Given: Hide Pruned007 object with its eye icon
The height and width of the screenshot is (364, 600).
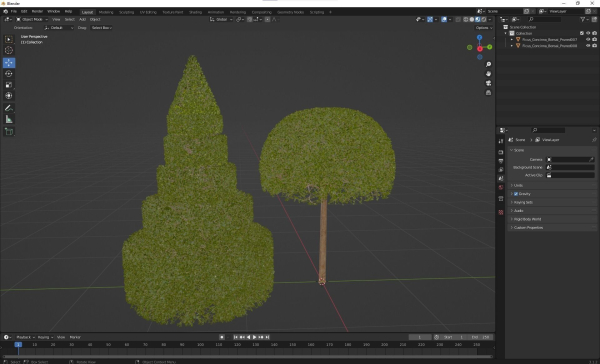Looking at the screenshot, I should pos(588,39).
